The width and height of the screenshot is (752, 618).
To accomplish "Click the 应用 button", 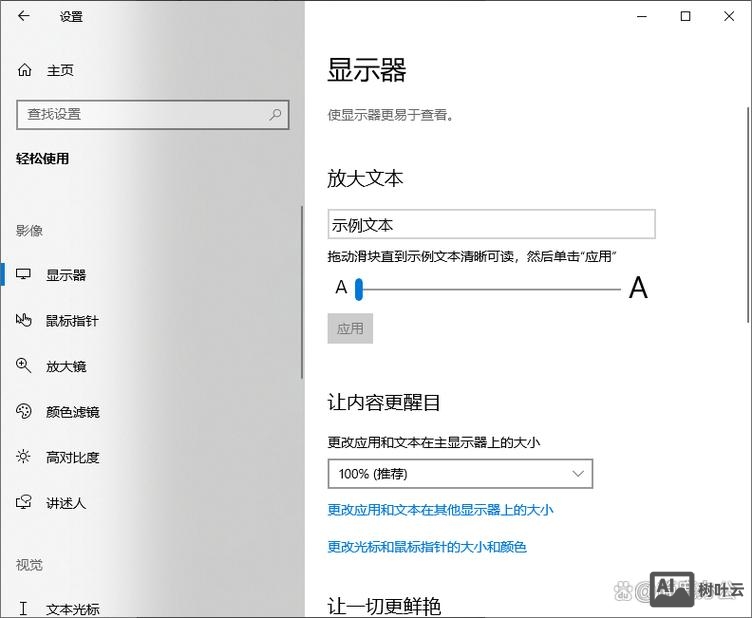I will 350,328.
